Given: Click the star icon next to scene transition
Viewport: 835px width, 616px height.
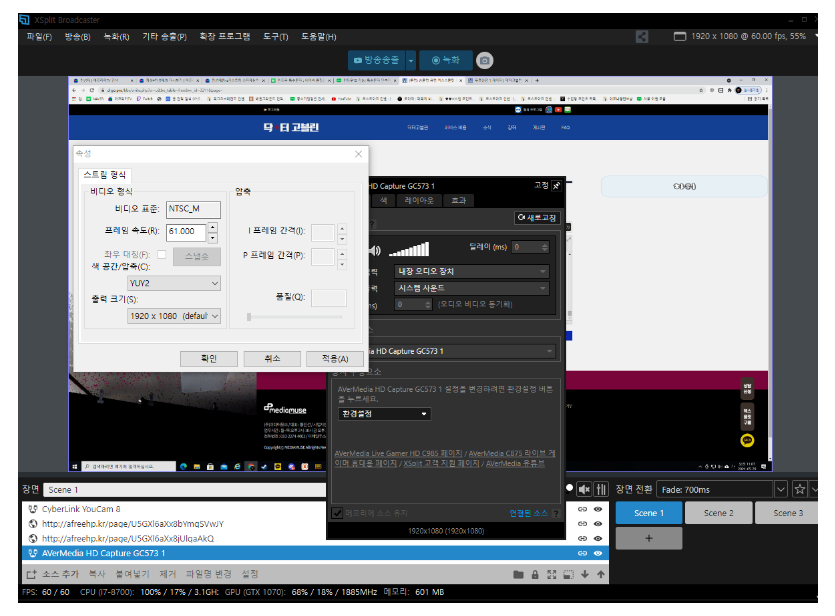Looking at the screenshot, I should (799, 489).
